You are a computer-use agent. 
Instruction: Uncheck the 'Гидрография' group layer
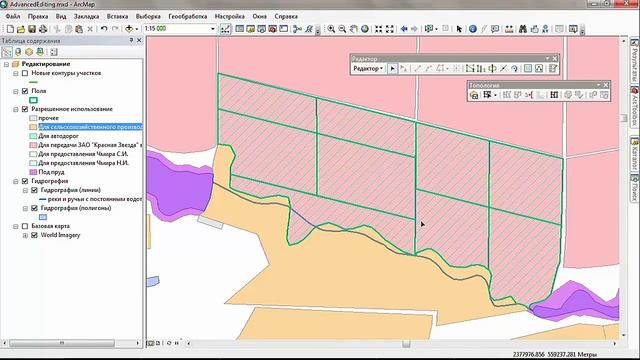click(x=25, y=181)
